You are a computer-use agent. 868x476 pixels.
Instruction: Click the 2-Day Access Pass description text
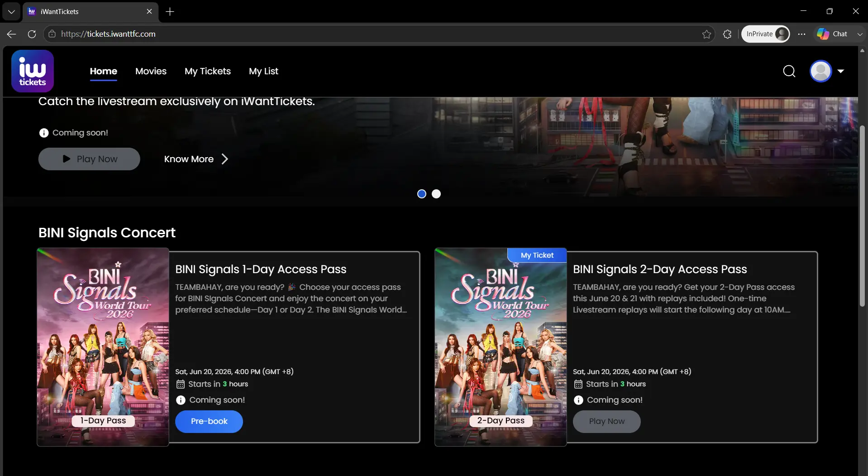click(684, 298)
